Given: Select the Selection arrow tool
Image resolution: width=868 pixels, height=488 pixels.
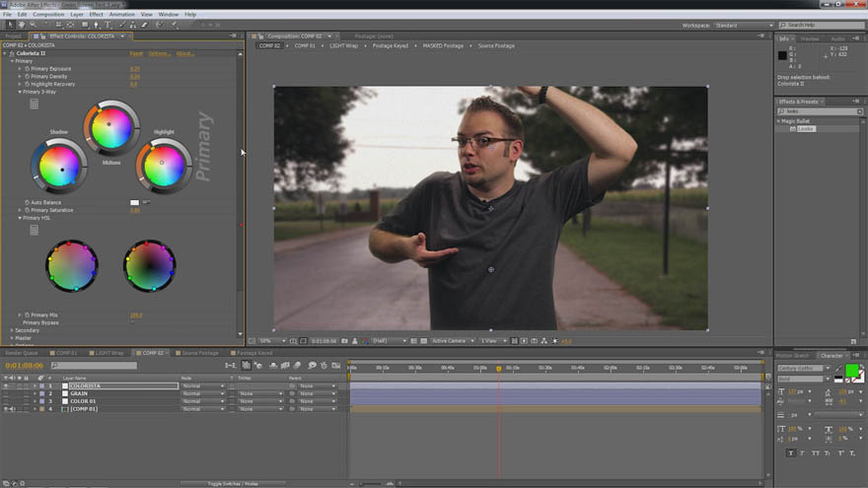Looking at the screenshot, I should 10,25.
